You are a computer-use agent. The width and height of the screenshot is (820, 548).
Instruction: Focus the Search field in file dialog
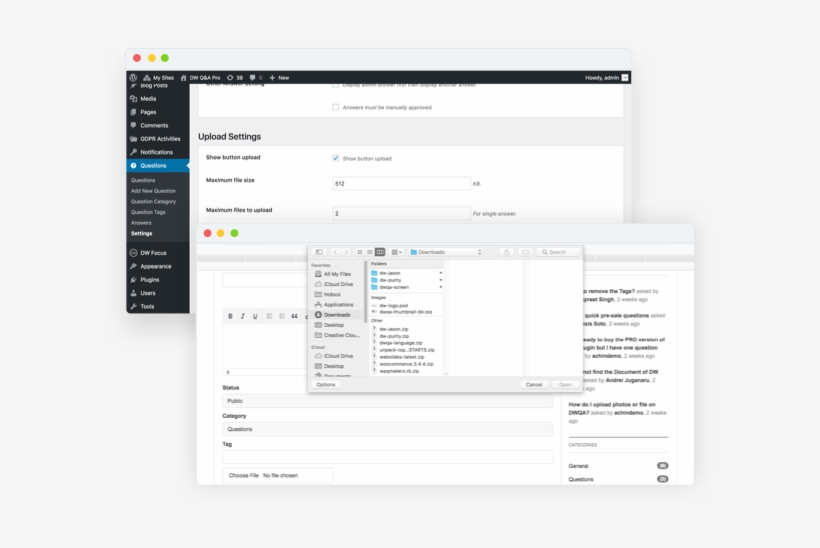click(x=559, y=252)
